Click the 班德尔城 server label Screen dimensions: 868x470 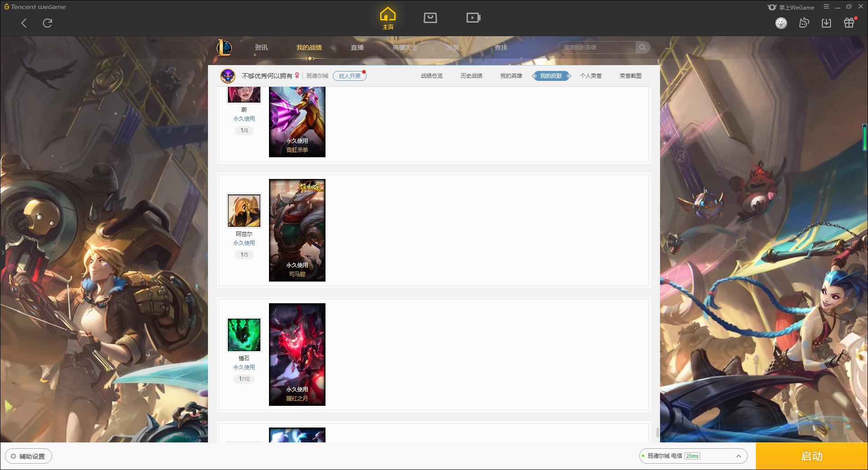[317, 76]
